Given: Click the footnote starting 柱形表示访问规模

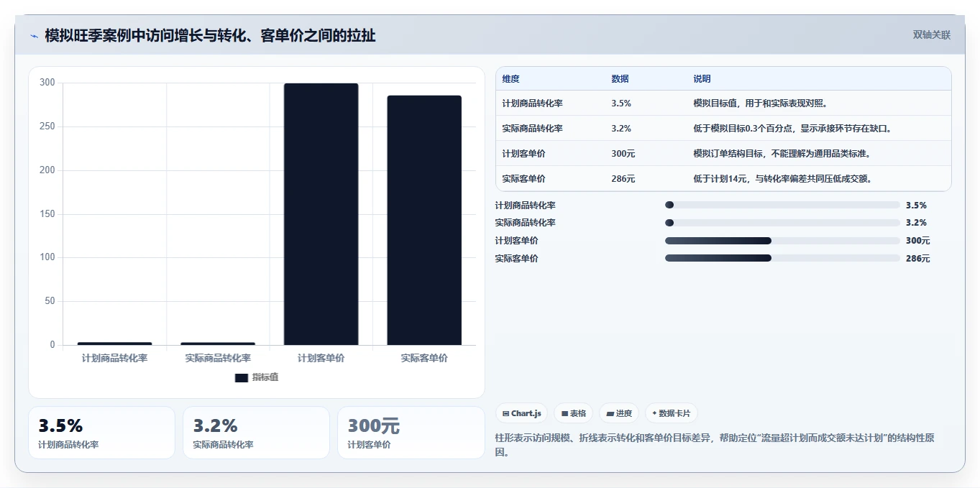Looking at the screenshot, I should (x=715, y=446).
